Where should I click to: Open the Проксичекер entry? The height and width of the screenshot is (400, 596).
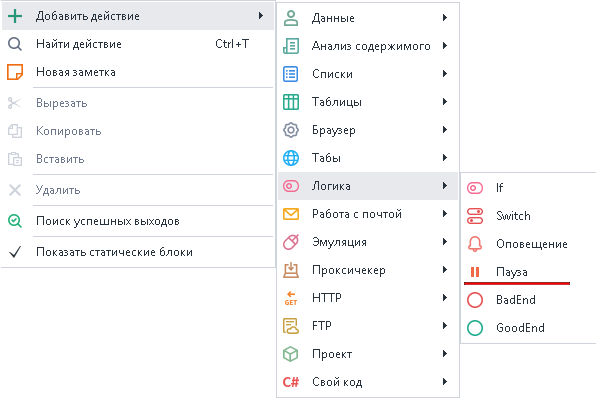pos(368,270)
